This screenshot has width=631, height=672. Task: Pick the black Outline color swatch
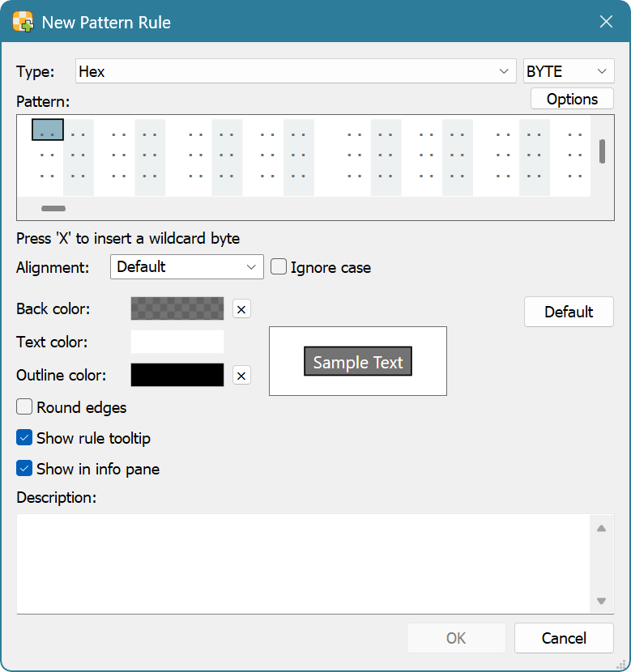pos(177,375)
